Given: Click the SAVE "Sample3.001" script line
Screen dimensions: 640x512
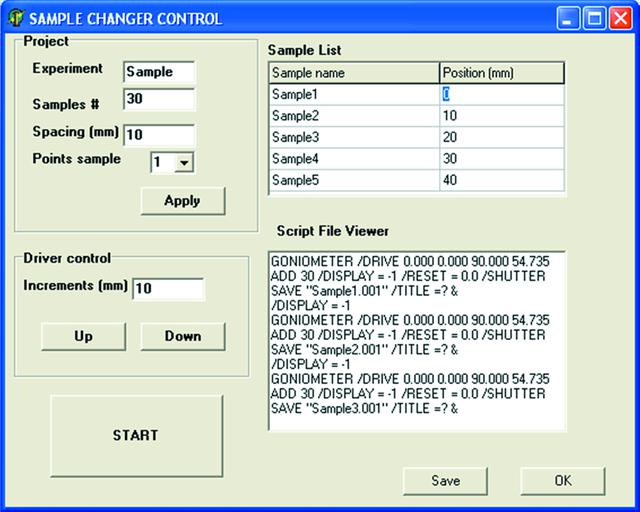Looking at the screenshot, I should (x=364, y=409).
